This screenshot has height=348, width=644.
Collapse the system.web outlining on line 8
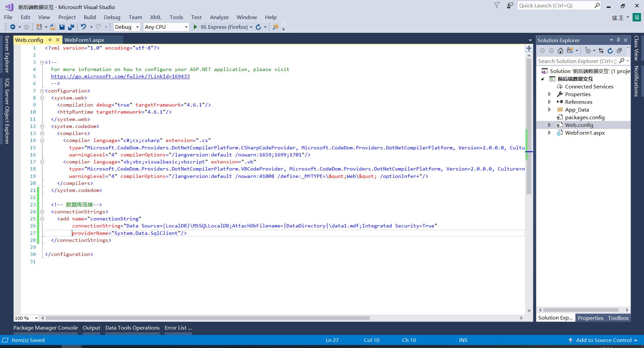tap(42, 98)
